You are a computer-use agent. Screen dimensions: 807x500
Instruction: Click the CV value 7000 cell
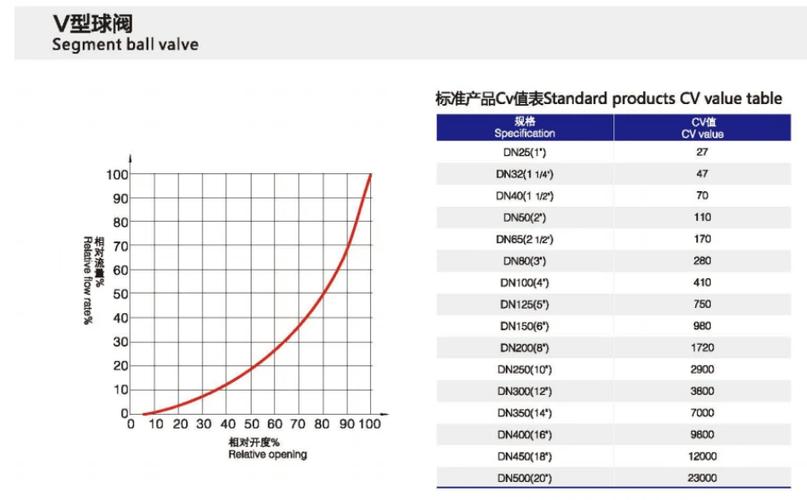[x=702, y=412]
